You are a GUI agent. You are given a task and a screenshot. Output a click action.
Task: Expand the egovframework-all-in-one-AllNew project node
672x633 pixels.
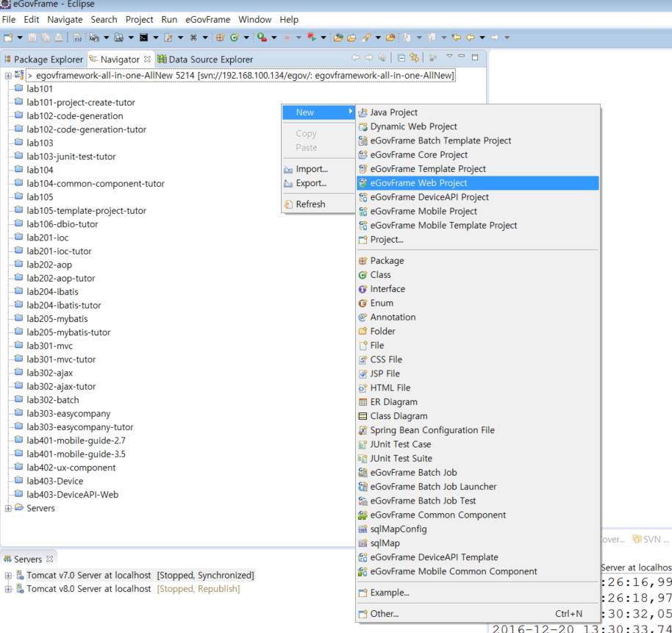tap(8, 76)
